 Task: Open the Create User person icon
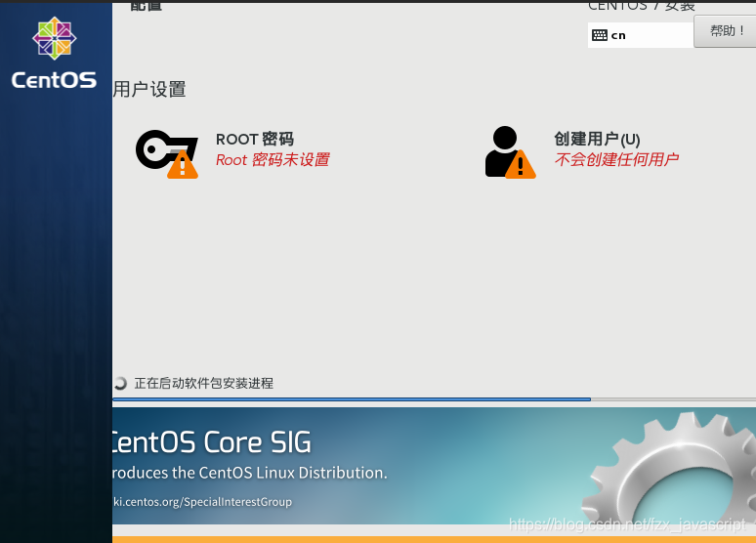[510, 152]
